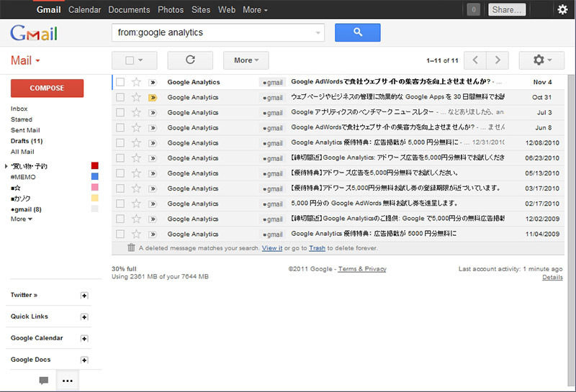Viewport: 576px width, 392px height.
Task: Click red color swatch beside first label
Action: (95, 165)
